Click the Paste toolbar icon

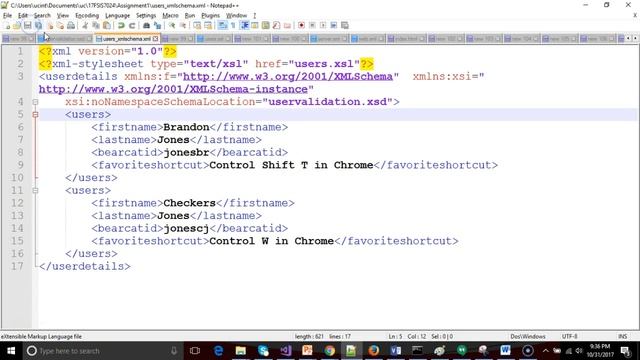(107, 25)
